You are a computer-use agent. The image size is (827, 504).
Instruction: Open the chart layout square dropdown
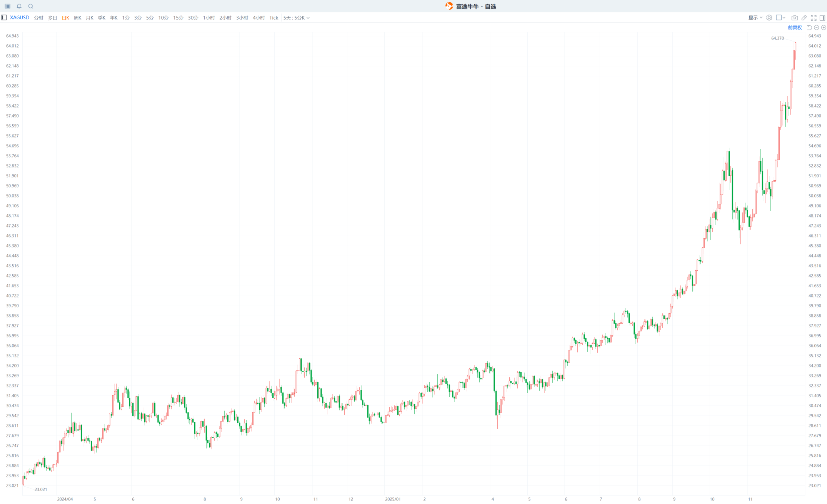click(780, 18)
